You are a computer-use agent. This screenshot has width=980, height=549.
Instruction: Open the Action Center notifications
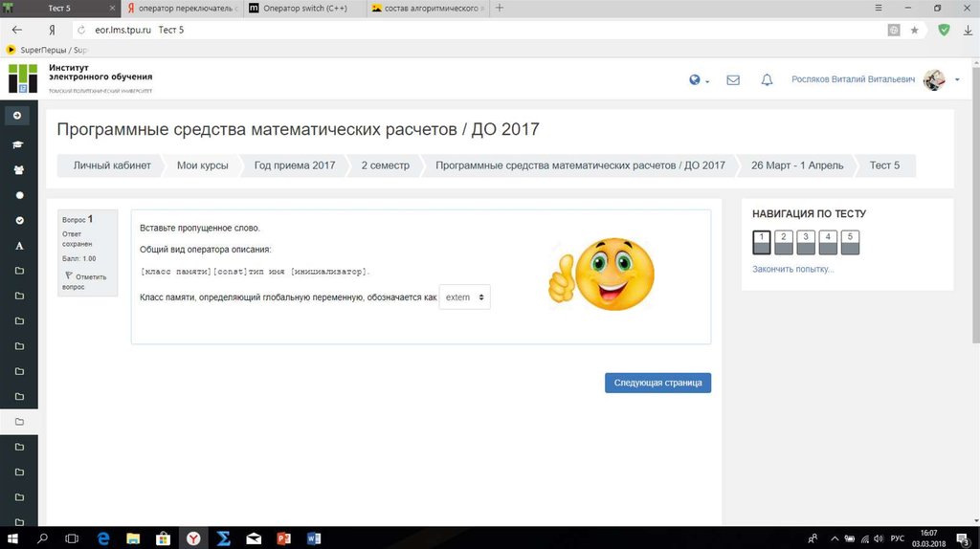pos(964,538)
